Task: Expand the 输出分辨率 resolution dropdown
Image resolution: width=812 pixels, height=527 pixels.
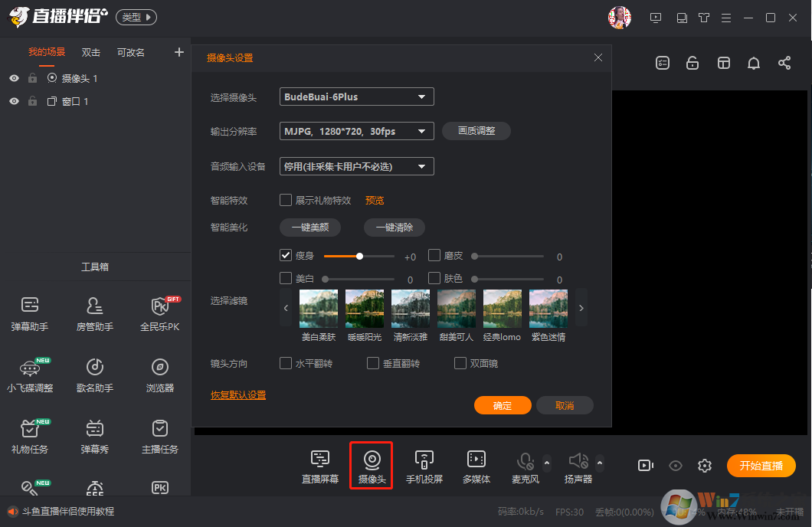Action: [356, 132]
